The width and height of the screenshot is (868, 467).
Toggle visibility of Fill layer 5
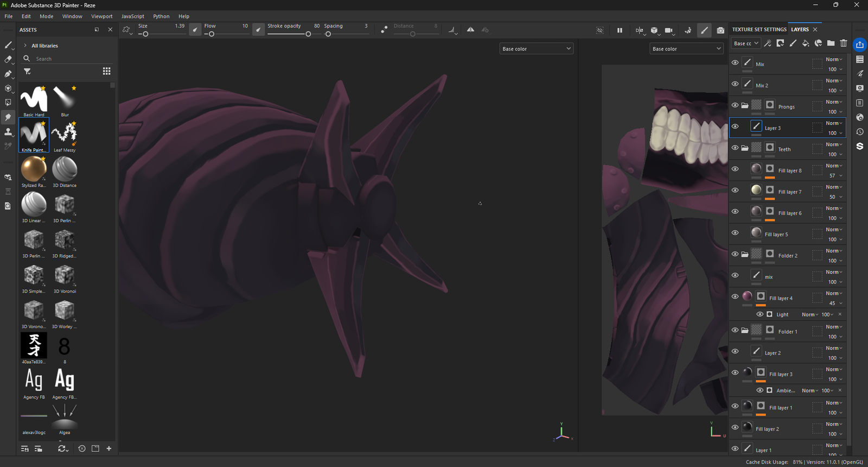pos(735,233)
